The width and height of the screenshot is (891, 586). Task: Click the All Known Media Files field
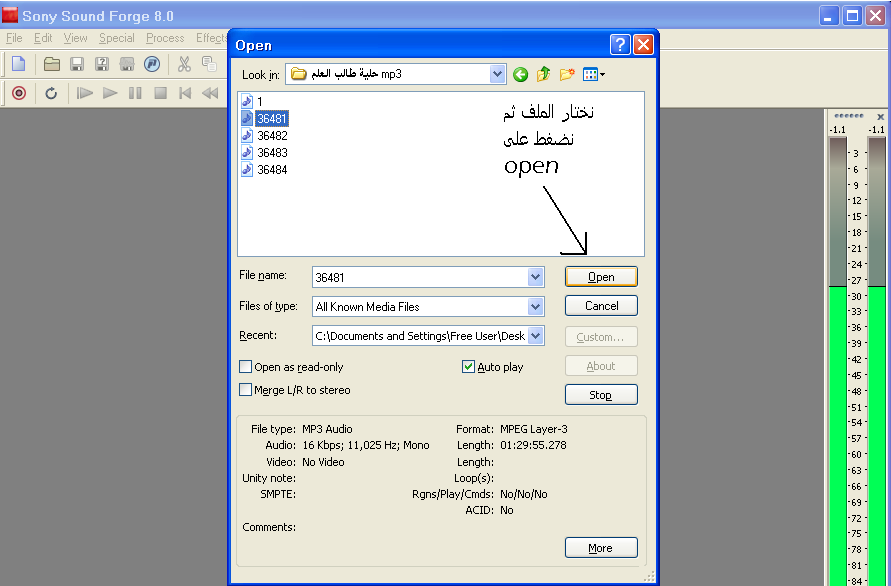pos(420,306)
